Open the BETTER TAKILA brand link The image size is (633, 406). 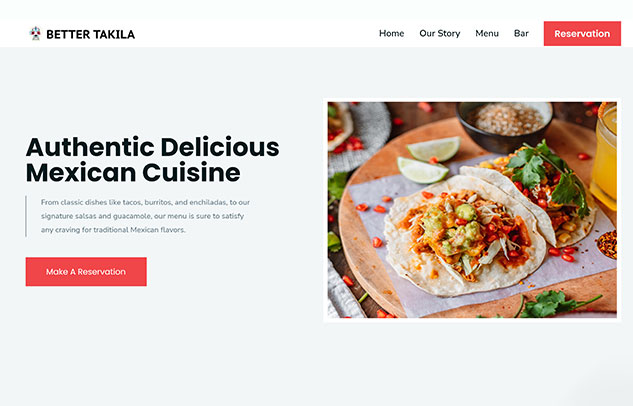point(90,34)
